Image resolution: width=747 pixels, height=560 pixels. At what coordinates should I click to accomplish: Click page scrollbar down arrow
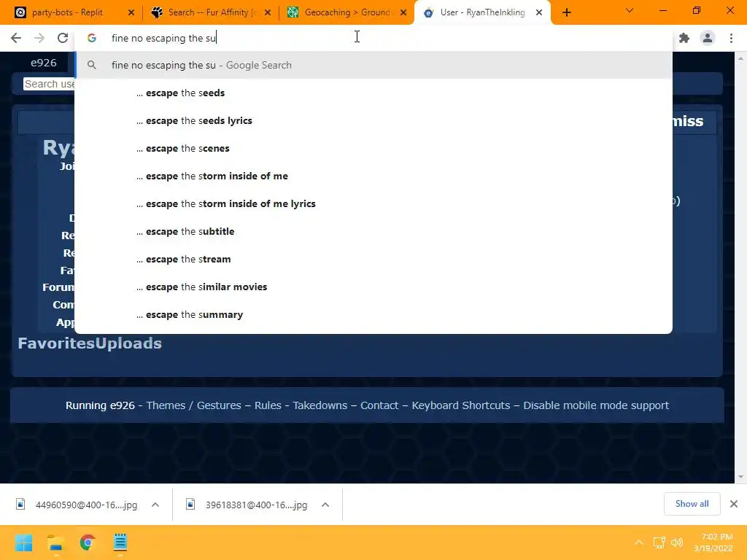[740, 477]
